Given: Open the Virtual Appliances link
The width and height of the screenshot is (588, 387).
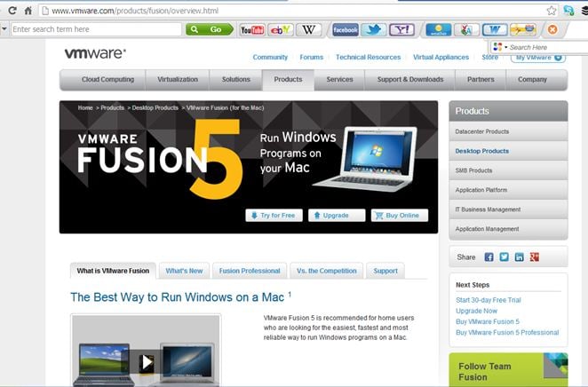Looking at the screenshot, I should click(x=441, y=58).
